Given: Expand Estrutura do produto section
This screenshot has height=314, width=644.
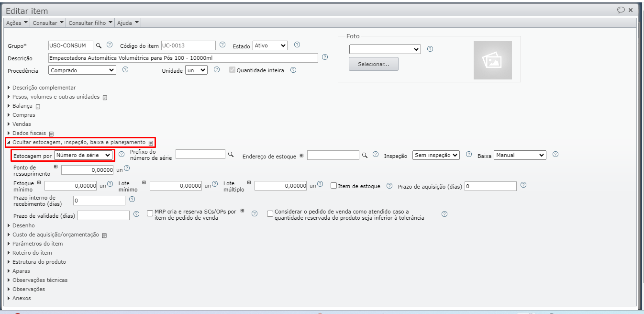Looking at the screenshot, I should [x=37, y=262].
